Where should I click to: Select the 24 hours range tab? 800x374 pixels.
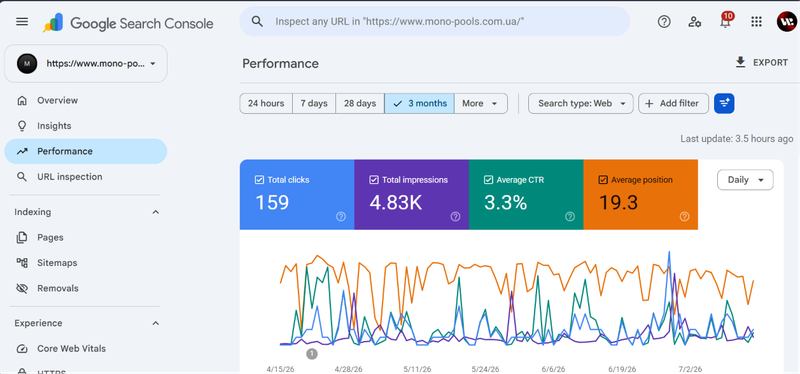click(266, 104)
